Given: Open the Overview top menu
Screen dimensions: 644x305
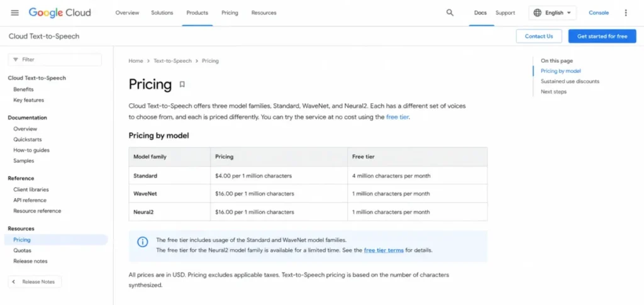Looking at the screenshot, I should click(x=127, y=13).
